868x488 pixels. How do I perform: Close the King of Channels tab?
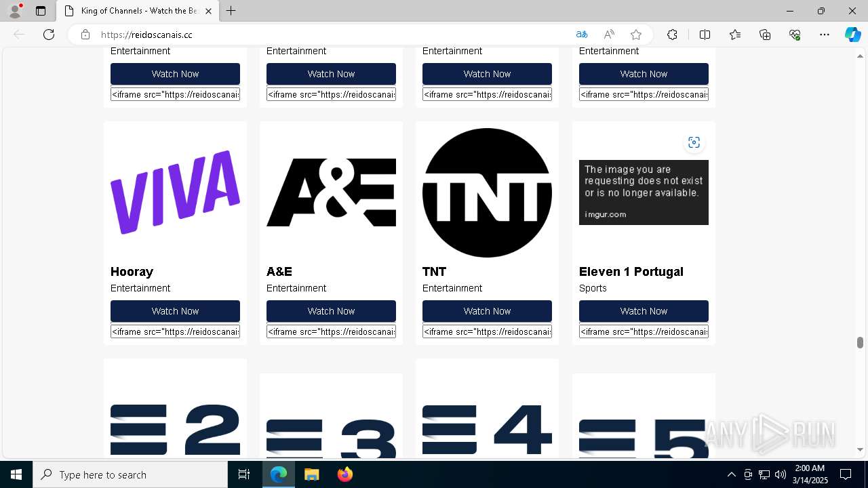click(208, 11)
